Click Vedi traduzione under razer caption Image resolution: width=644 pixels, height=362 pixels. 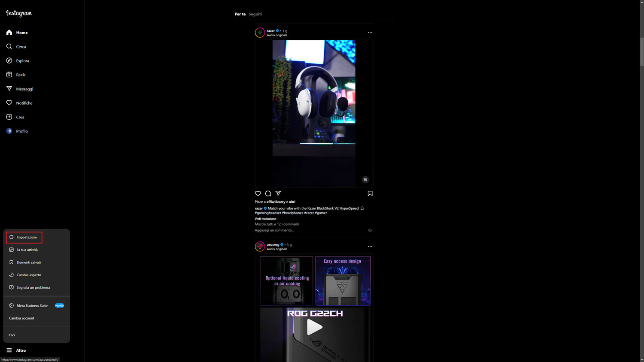pos(265,219)
